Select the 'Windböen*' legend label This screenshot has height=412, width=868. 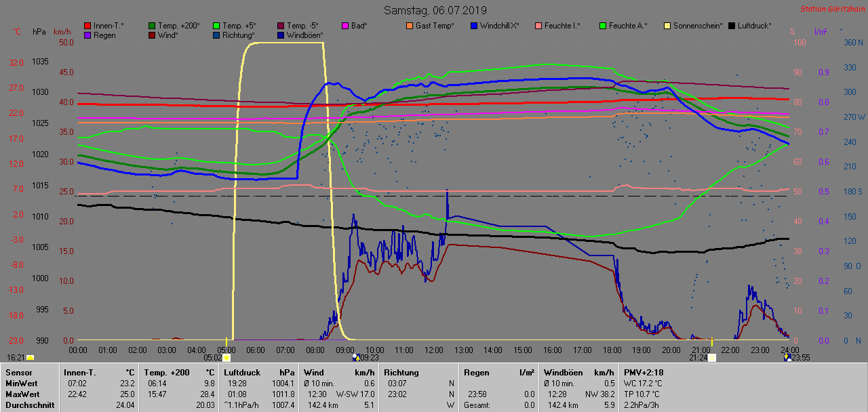coord(304,35)
